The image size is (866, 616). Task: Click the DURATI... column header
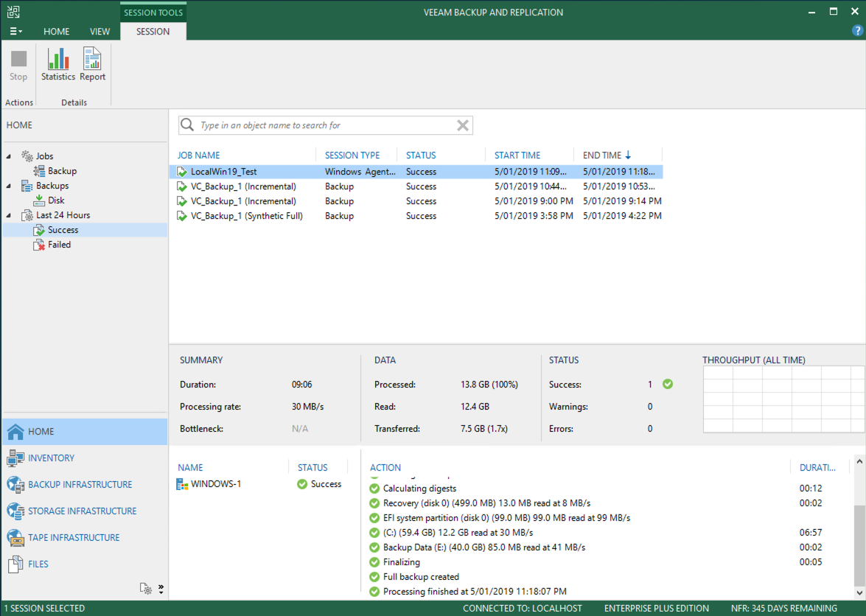[x=817, y=467]
